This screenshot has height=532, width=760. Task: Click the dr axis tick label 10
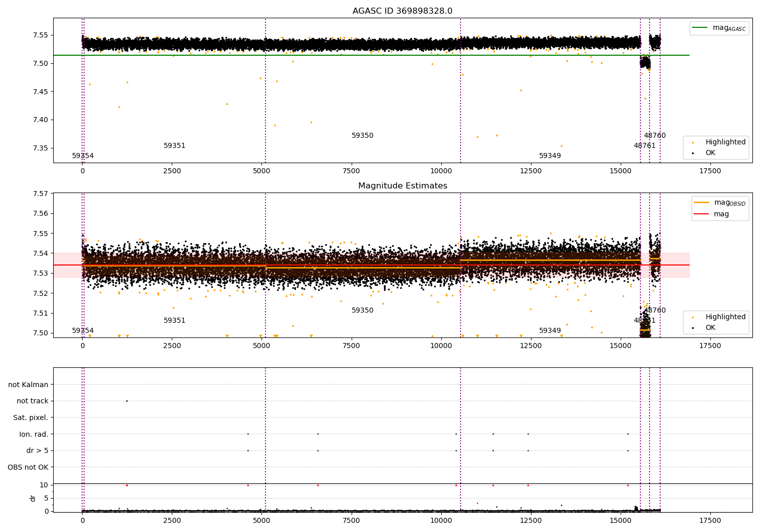44,485
